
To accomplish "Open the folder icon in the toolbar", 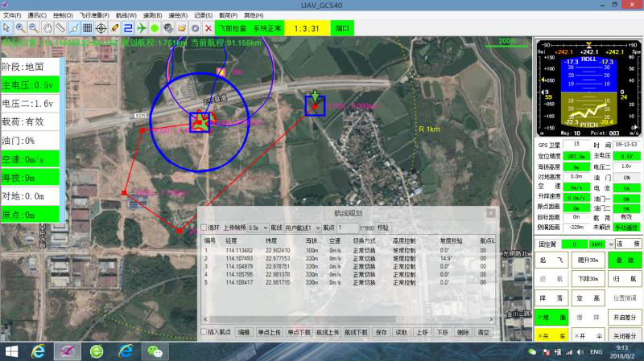I will pyautogui.click(x=182, y=27).
